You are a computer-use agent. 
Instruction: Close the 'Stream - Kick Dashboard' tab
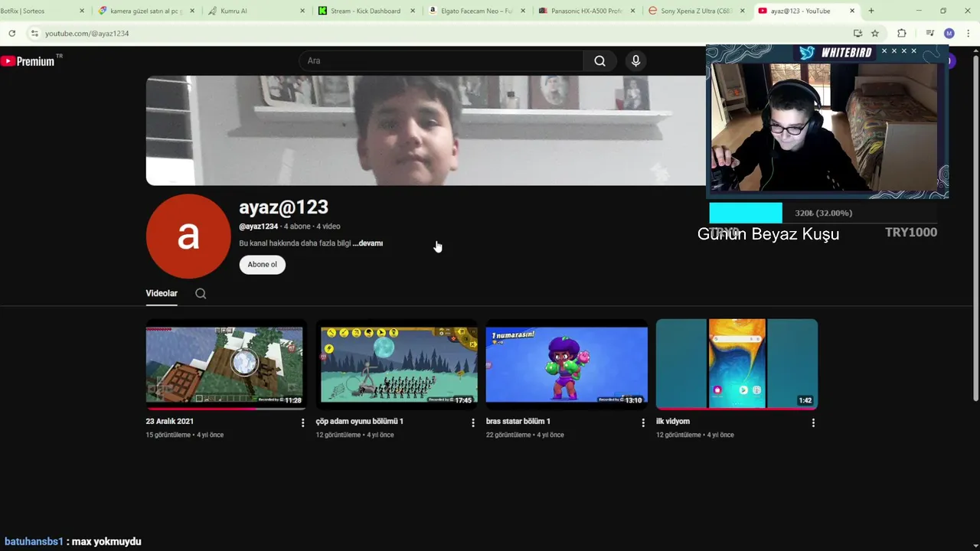(x=413, y=11)
